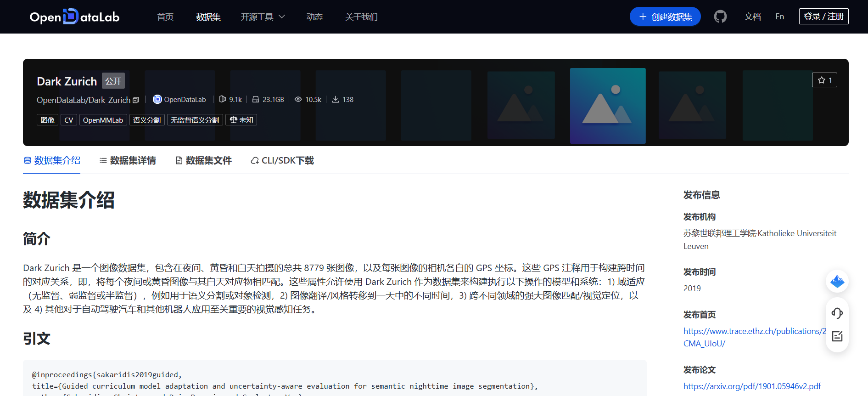This screenshot has height=396, width=868.
Task: Click the 简介 heading
Action: 37,239
